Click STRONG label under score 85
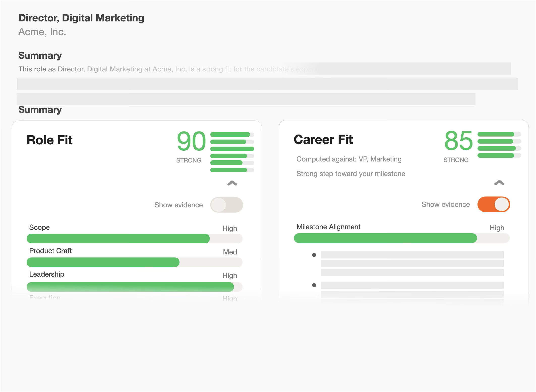 [x=456, y=160]
